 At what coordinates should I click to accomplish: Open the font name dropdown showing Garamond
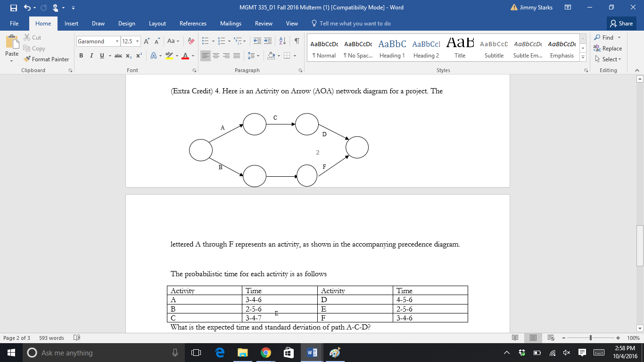(117, 41)
